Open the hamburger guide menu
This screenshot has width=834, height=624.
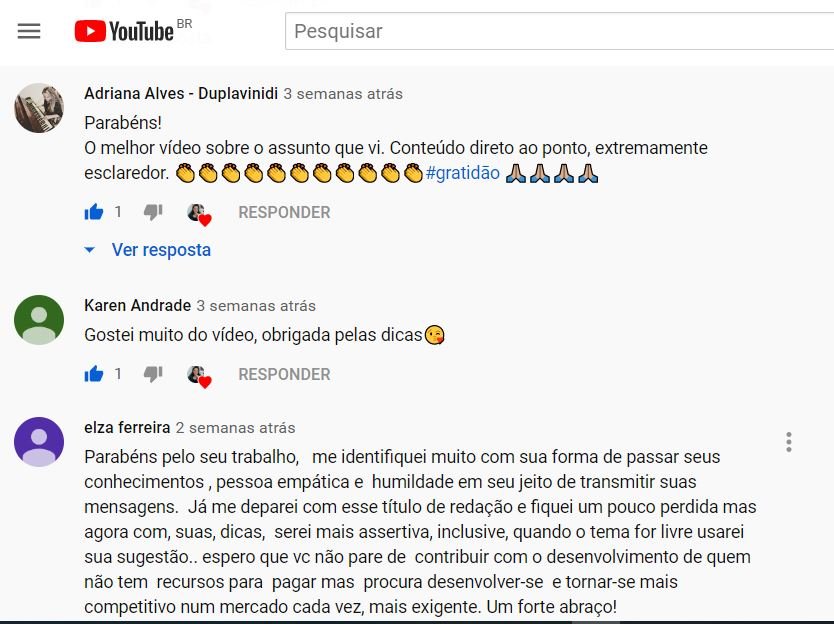29,31
